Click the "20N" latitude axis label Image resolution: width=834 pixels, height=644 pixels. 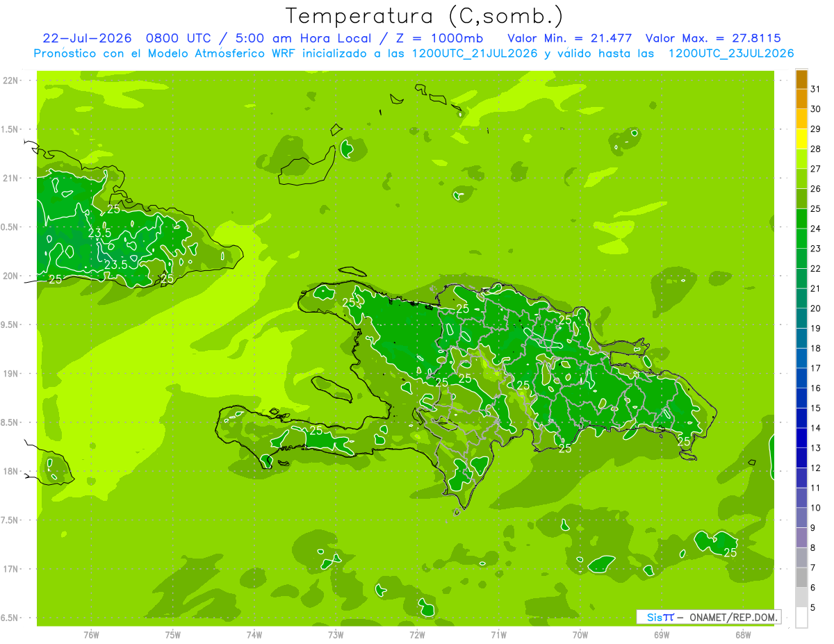click(x=10, y=276)
